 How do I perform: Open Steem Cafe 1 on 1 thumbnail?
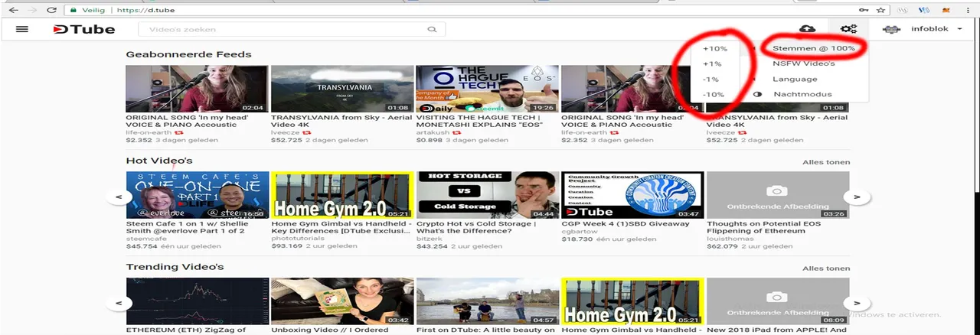pyautogui.click(x=198, y=195)
